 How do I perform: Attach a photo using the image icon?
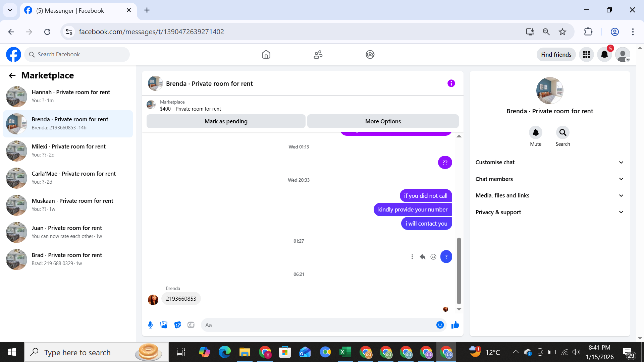click(x=164, y=325)
